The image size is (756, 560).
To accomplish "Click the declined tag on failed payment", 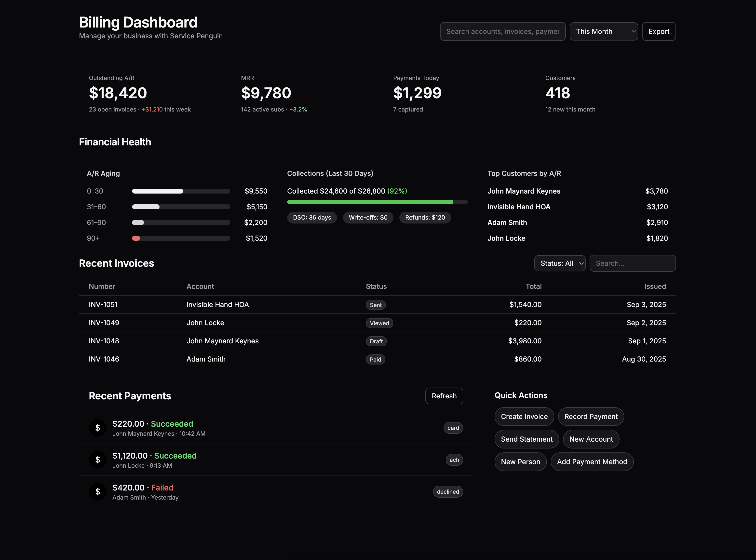I will 447,492.
